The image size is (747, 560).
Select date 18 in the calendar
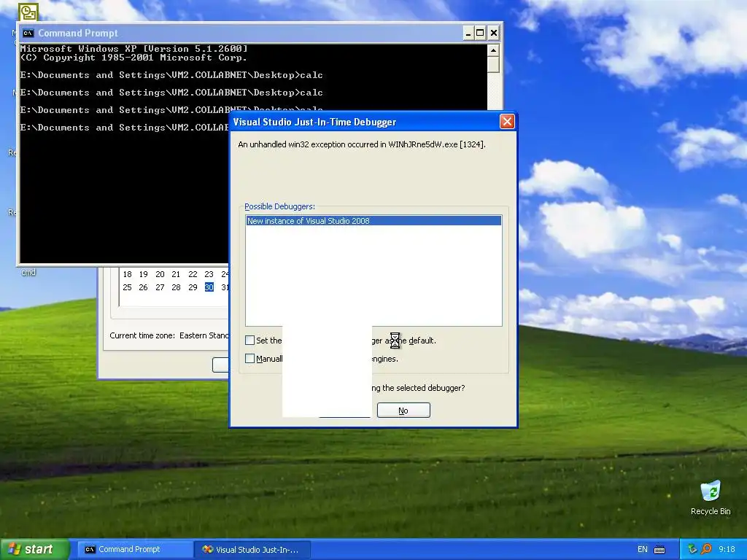(127, 274)
